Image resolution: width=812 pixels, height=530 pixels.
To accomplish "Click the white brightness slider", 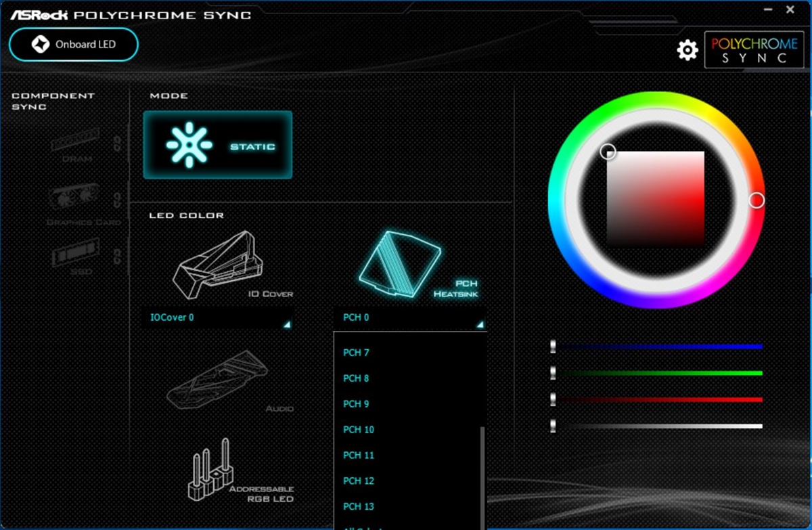I will [x=657, y=426].
